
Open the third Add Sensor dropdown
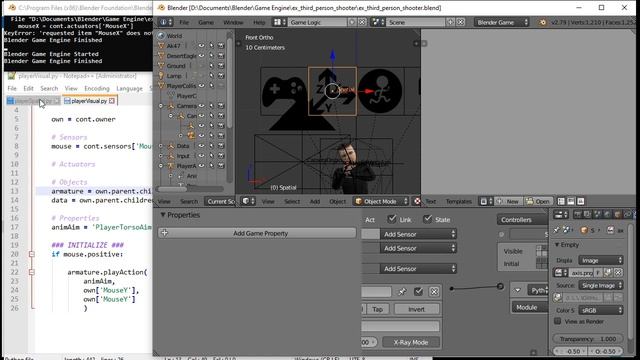pyautogui.click(x=418, y=269)
